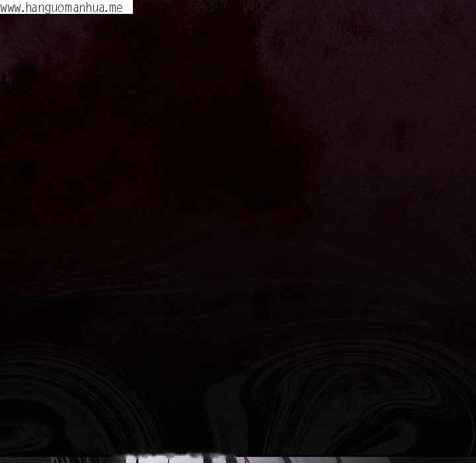Click the gray strip at bottom-left edge
This screenshot has height=463, width=476.
(59, 459)
